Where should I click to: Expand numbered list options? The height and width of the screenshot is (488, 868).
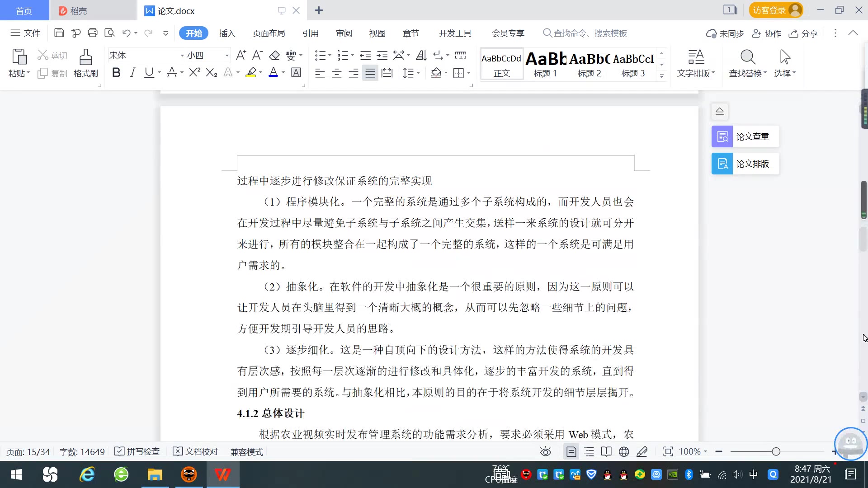(x=353, y=55)
